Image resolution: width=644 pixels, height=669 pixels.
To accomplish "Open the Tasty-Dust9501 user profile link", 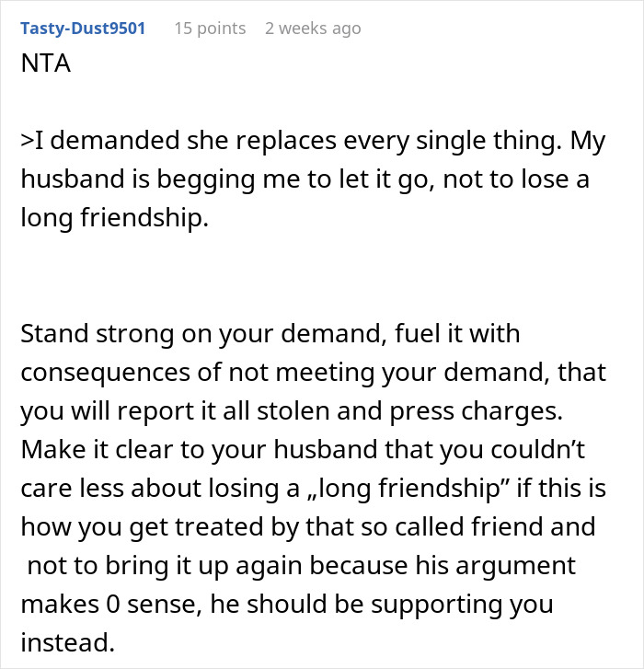I will point(83,29).
